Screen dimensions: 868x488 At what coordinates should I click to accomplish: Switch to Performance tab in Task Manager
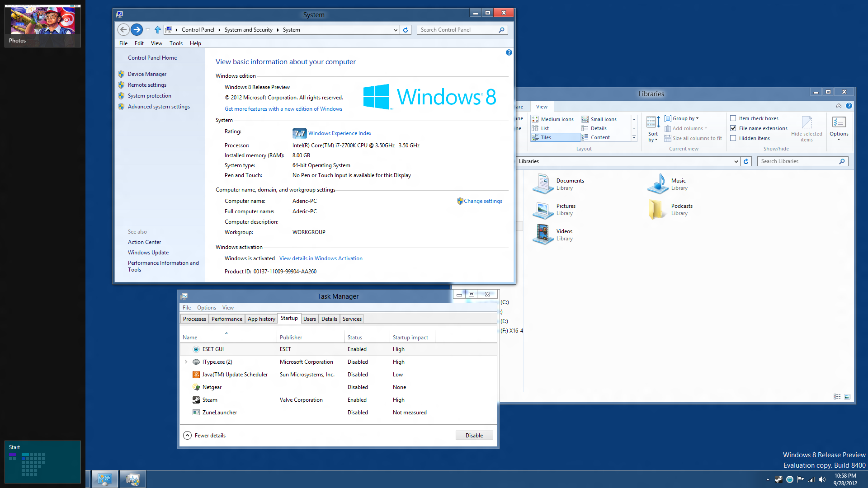pos(227,319)
